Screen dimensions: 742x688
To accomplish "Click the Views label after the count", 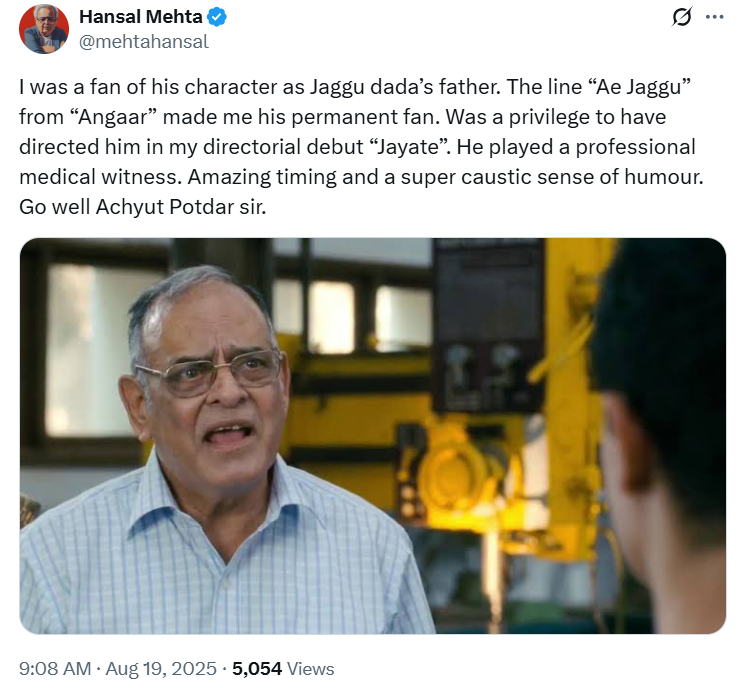I will point(310,668).
